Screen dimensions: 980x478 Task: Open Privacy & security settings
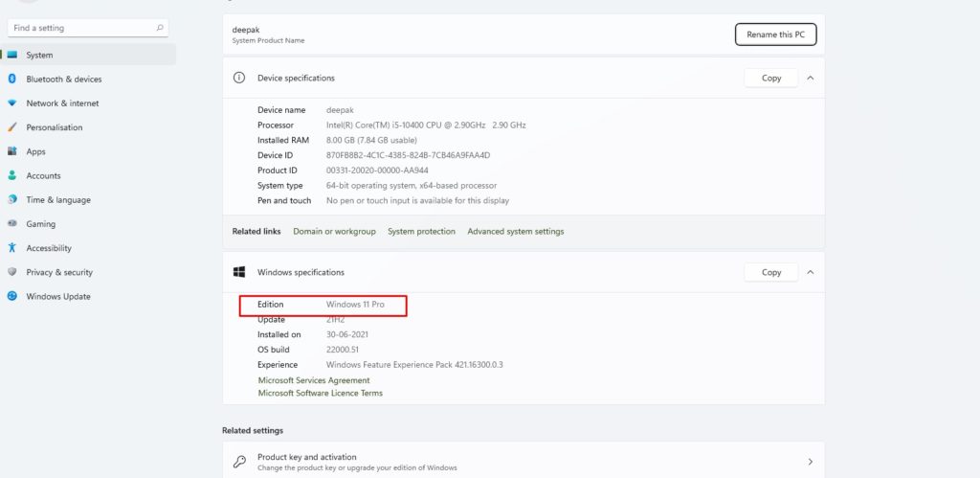(88, 272)
